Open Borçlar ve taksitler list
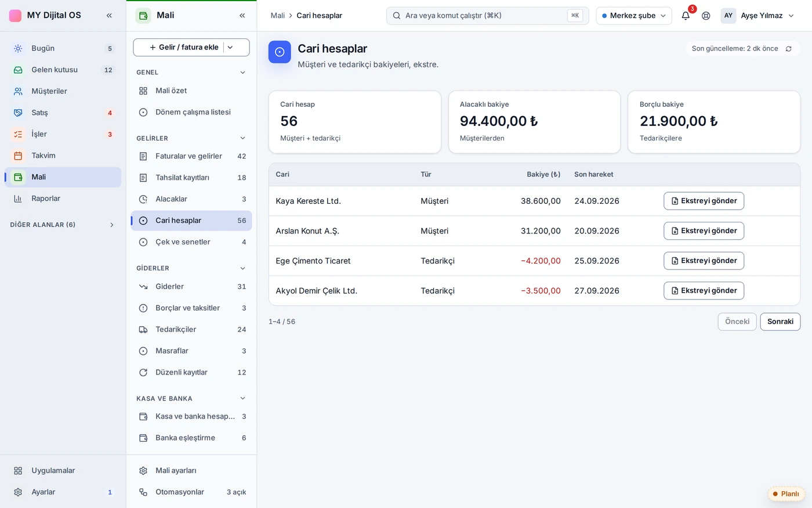812x508 pixels. point(191,308)
